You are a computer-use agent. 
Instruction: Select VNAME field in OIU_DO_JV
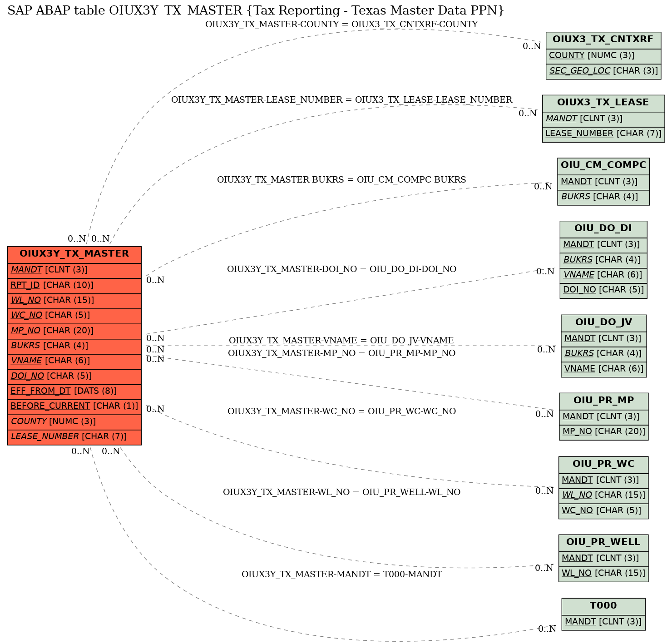[x=603, y=369]
